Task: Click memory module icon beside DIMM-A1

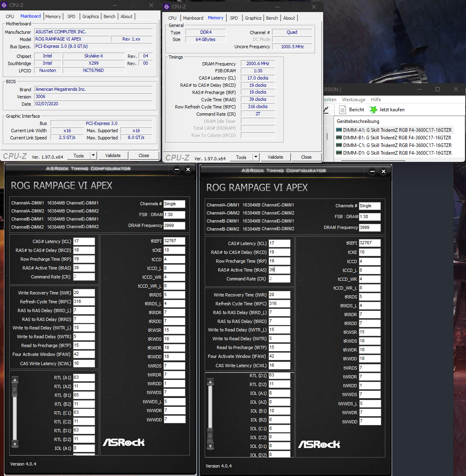Action: (x=339, y=130)
